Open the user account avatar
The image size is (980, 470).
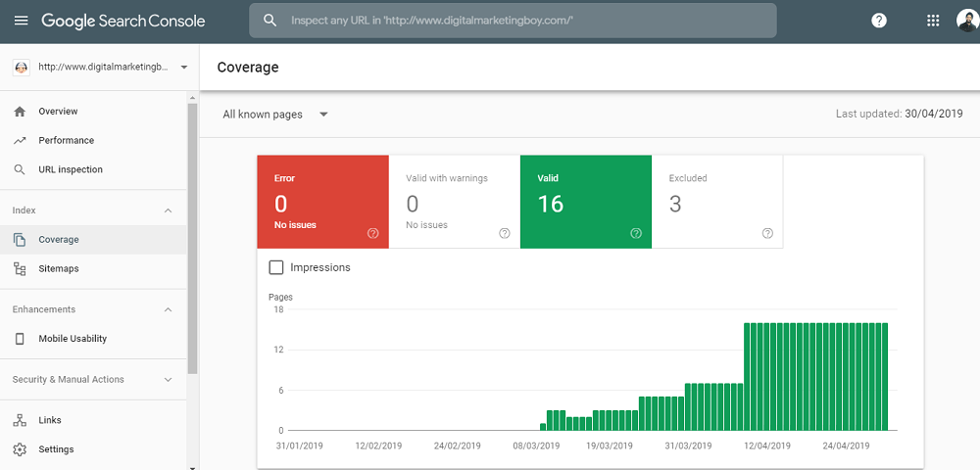coord(968,21)
